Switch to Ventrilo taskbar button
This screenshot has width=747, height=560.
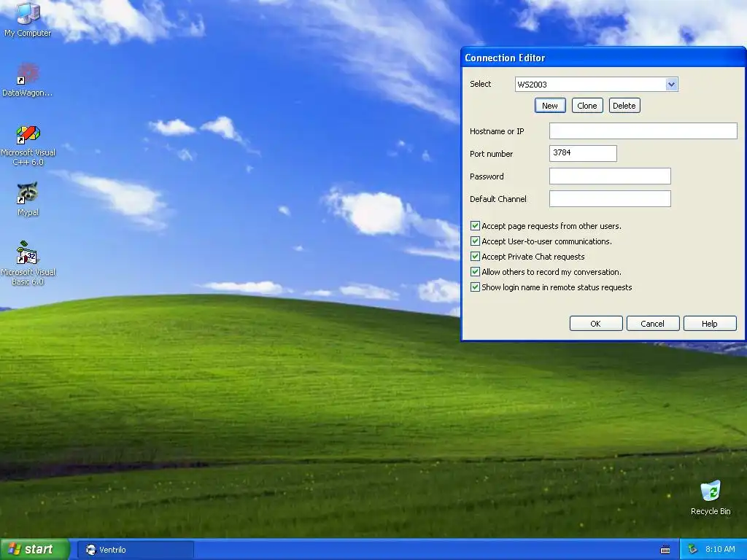[x=135, y=550]
